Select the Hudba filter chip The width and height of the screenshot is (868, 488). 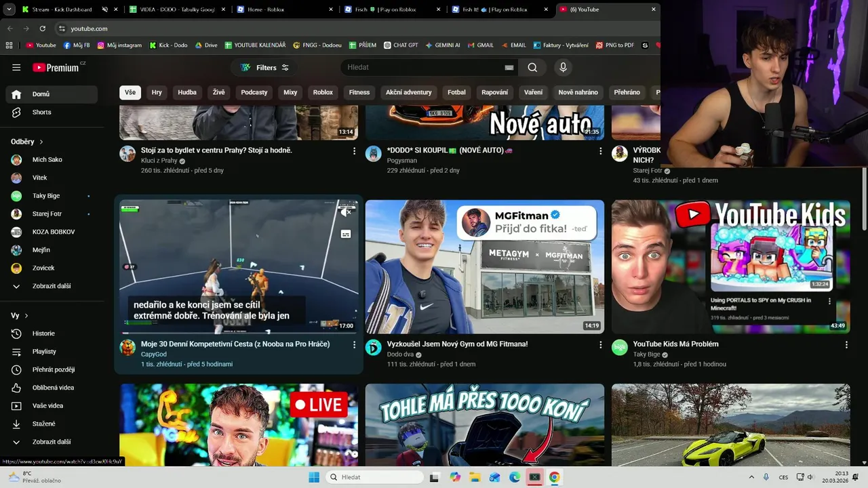point(187,92)
